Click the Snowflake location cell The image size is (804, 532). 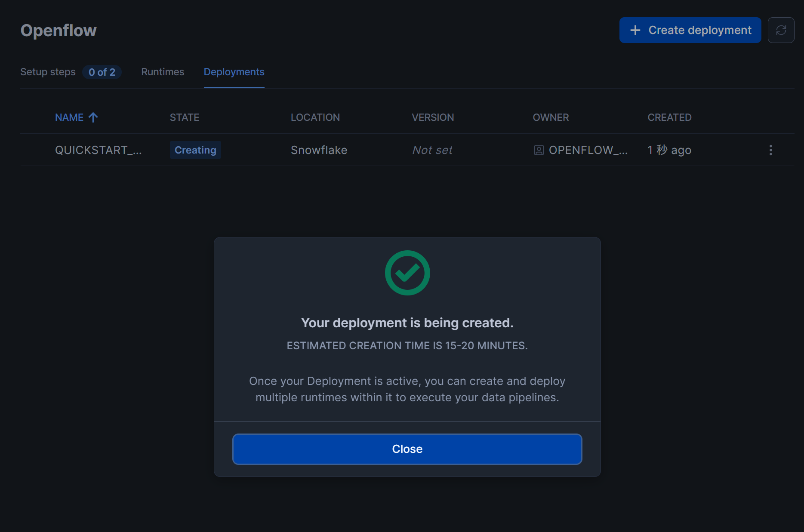click(x=319, y=150)
